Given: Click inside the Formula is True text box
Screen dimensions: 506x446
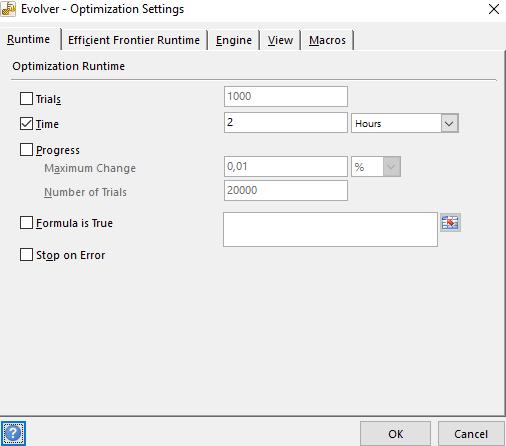Looking at the screenshot, I should tap(330, 229).
